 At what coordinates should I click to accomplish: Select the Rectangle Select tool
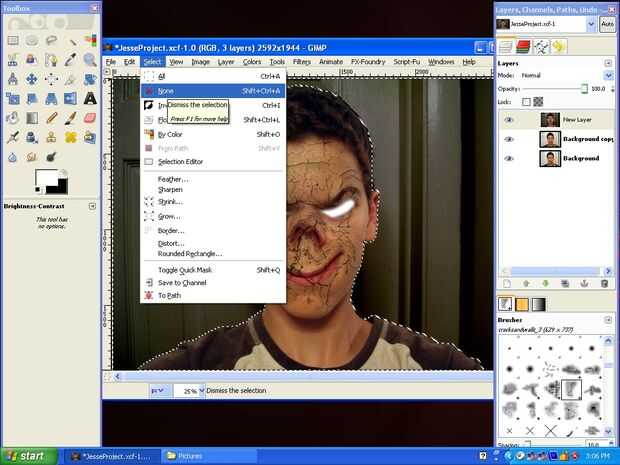(13, 40)
